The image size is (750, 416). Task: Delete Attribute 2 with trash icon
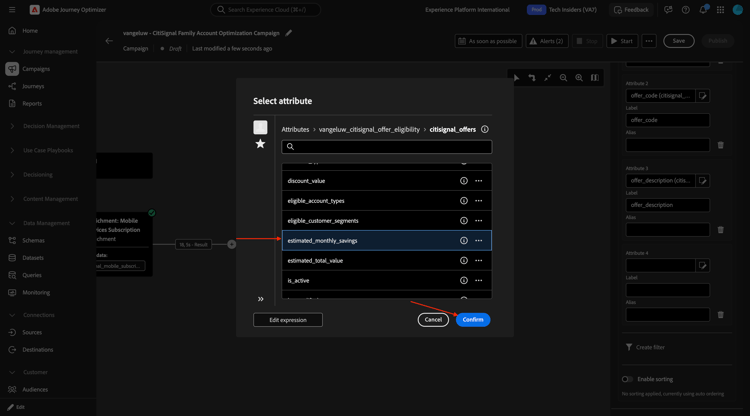coord(720,145)
